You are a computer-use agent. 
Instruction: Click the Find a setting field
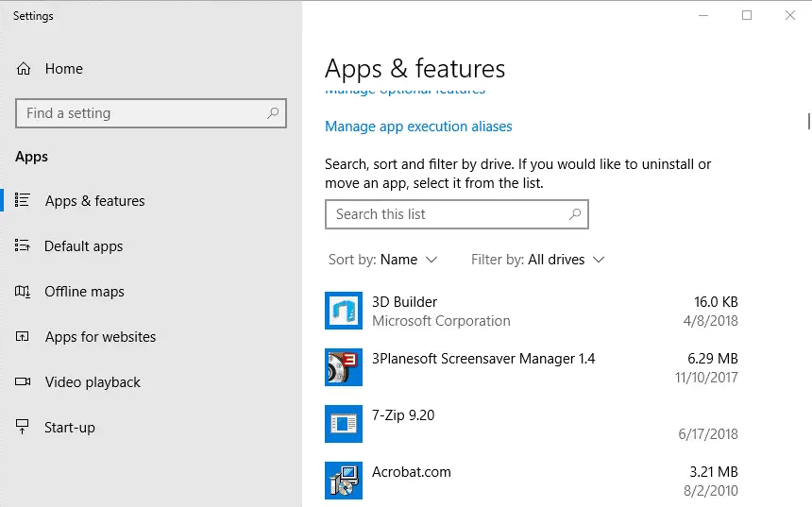pyautogui.click(x=151, y=113)
